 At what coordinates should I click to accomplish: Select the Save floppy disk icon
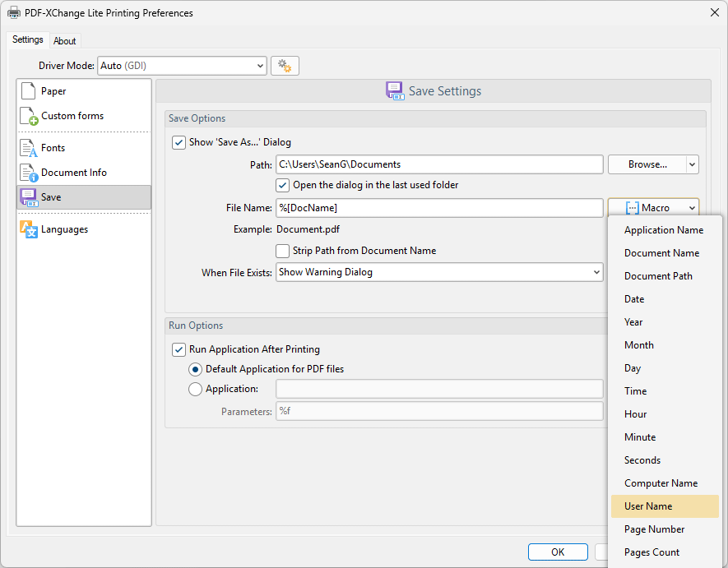29,197
